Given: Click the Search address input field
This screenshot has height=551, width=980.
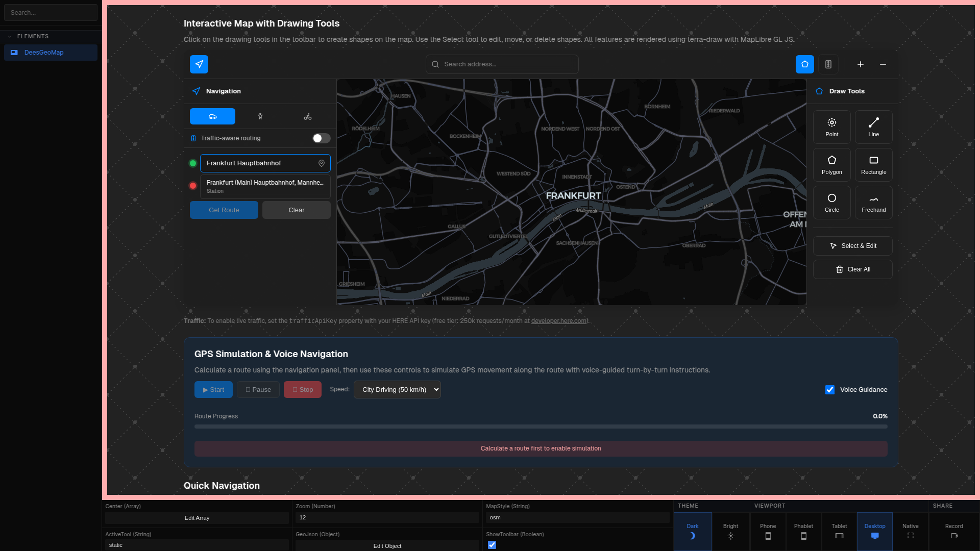Looking at the screenshot, I should pos(508,64).
